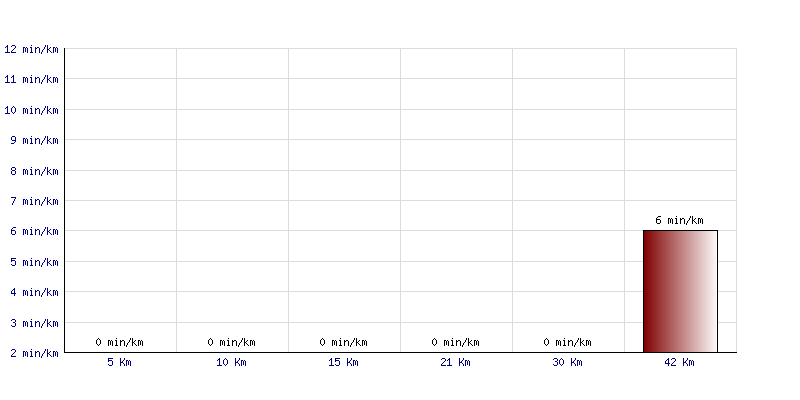Click the 8 min/km y-axis label
Viewport: 800px width, 400px height.
34,171
